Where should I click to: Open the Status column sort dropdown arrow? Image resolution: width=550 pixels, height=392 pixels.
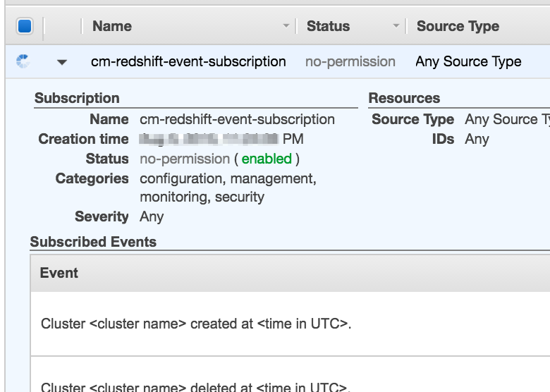[396, 26]
